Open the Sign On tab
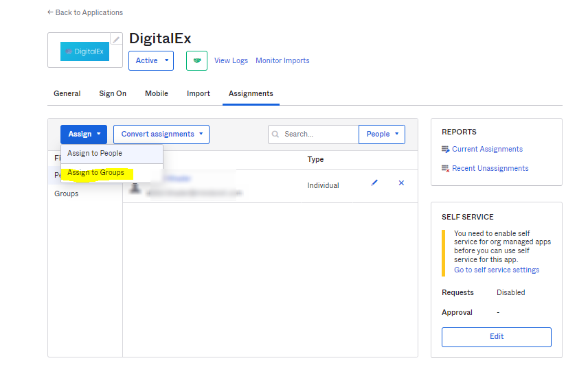Image resolution: width=588 pixels, height=376 pixels. point(113,93)
